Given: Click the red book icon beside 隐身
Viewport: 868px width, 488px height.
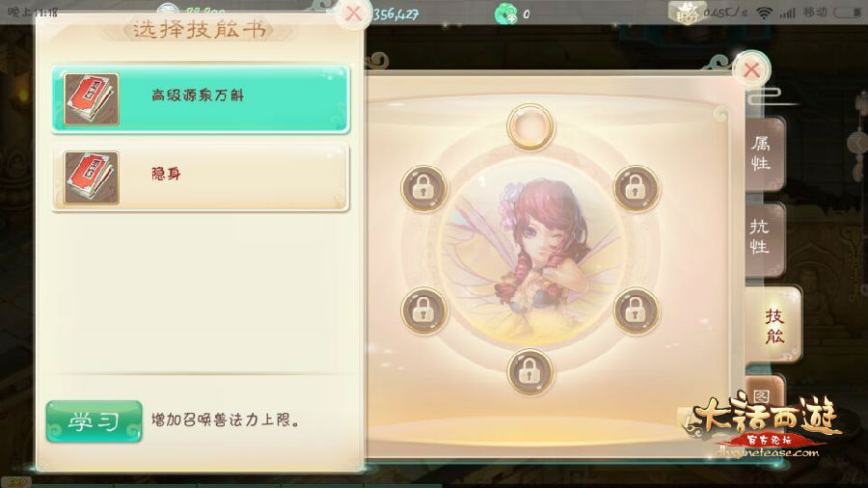Looking at the screenshot, I should (x=92, y=177).
